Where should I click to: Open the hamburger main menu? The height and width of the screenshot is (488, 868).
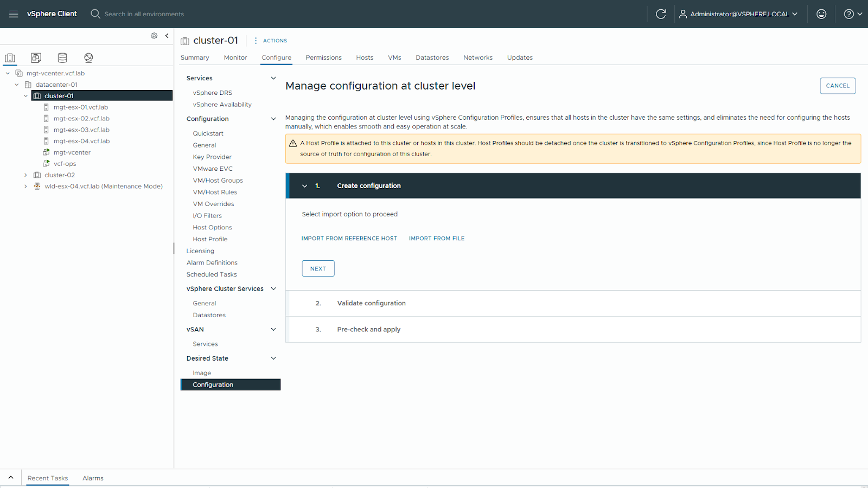click(x=14, y=14)
